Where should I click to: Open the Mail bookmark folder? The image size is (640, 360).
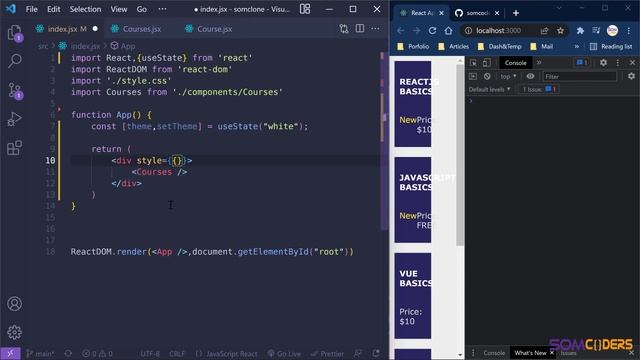point(541,47)
